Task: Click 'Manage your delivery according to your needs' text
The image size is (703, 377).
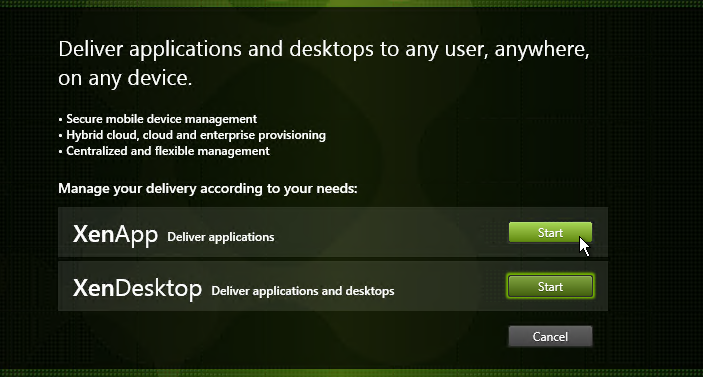Action: tap(208, 189)
